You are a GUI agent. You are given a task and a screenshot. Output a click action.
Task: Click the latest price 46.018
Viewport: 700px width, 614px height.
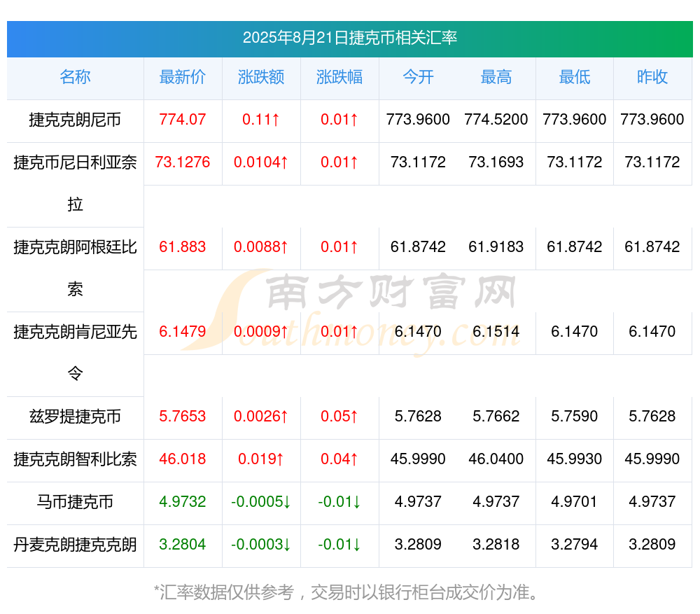tap(183, 459)
